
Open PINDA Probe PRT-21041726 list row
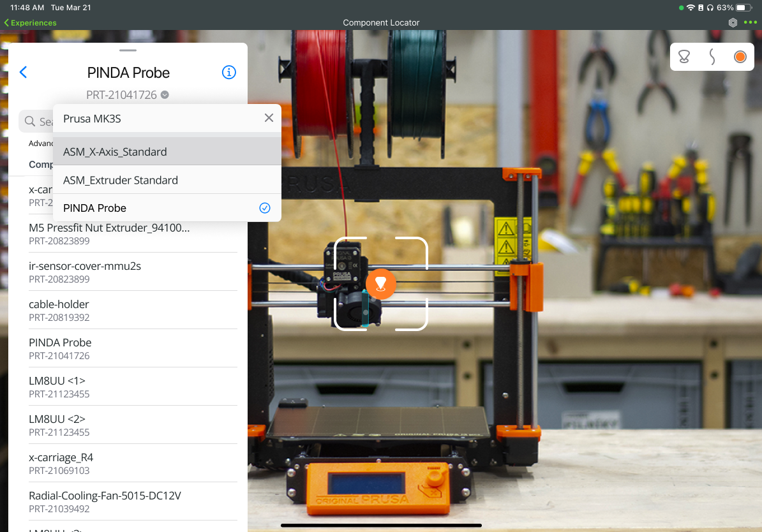point(133,349)
